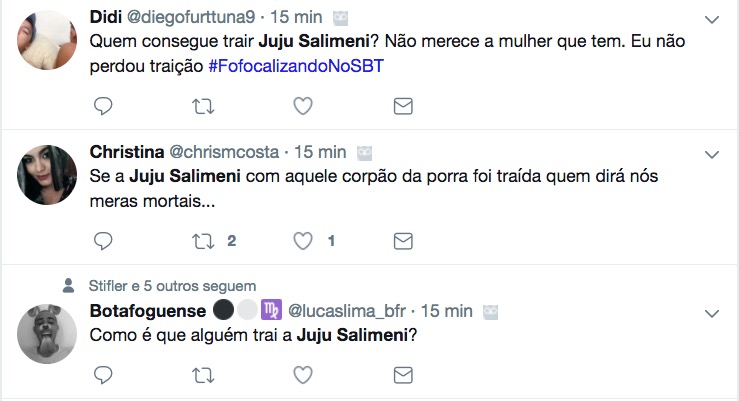Reply to Didi's tweet
This screenshot has width=739, height=401.
103,106
